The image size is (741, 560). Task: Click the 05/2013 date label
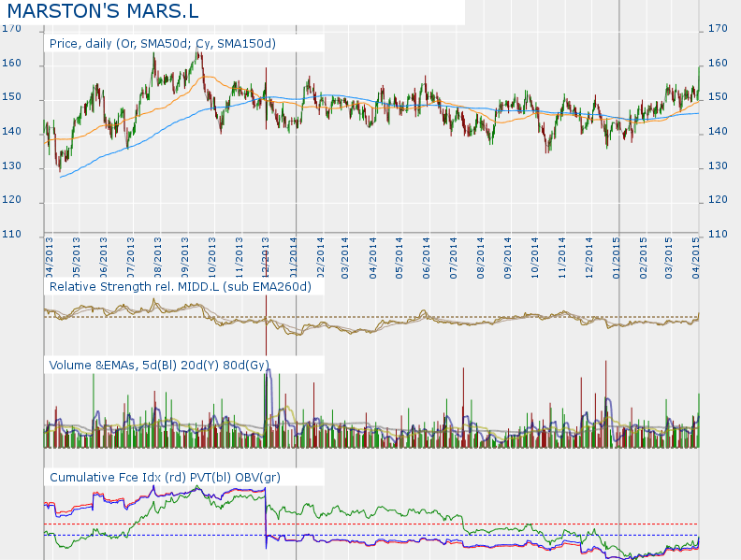tap(76, 258)
